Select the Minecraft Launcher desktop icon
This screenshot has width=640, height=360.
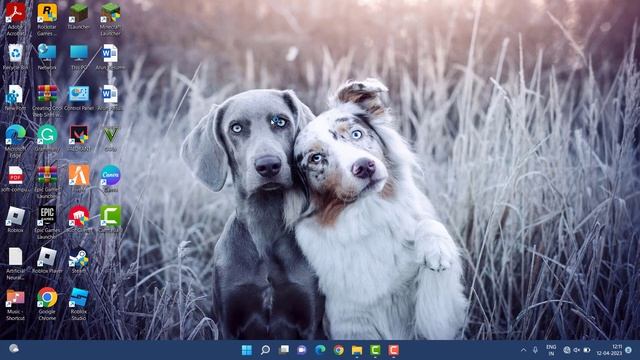point(110,18)
